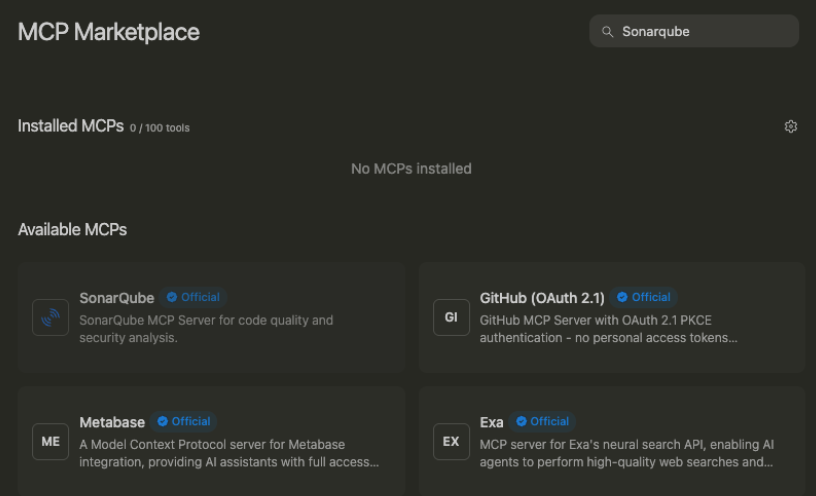This screenshot has height=496, width=816.
Task: Click the SonarQube logo icon
Action: pyautogui.click(x=50, y=317)
